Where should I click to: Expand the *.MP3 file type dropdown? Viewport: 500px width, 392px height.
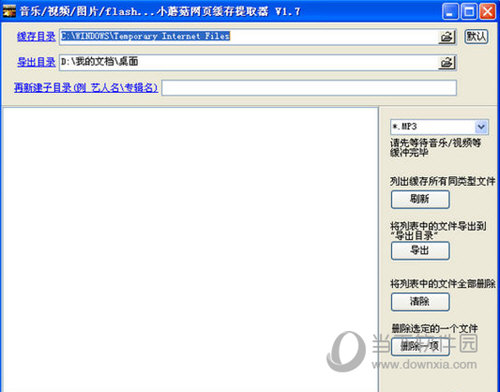coord(481,127)
